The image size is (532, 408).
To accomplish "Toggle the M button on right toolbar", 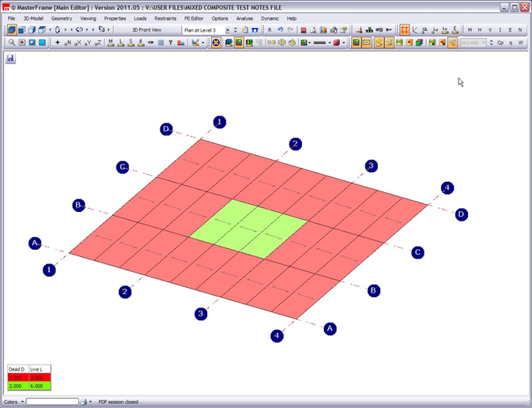I will 470,30.
